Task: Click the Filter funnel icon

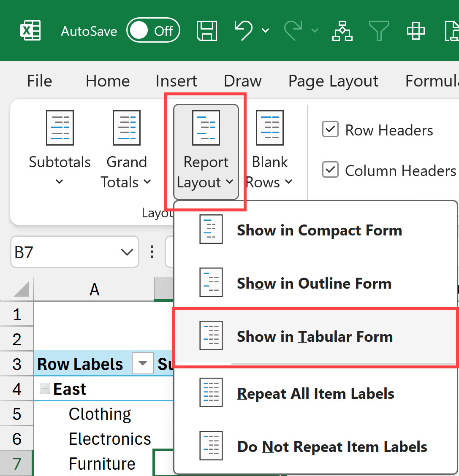Action: click(x=379, y=31)
